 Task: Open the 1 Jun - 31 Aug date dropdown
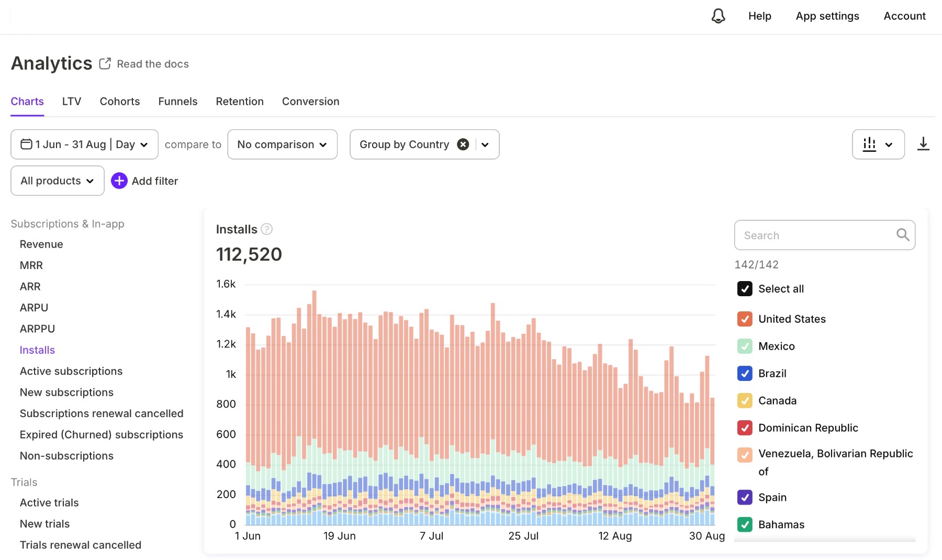coord(84,144)
